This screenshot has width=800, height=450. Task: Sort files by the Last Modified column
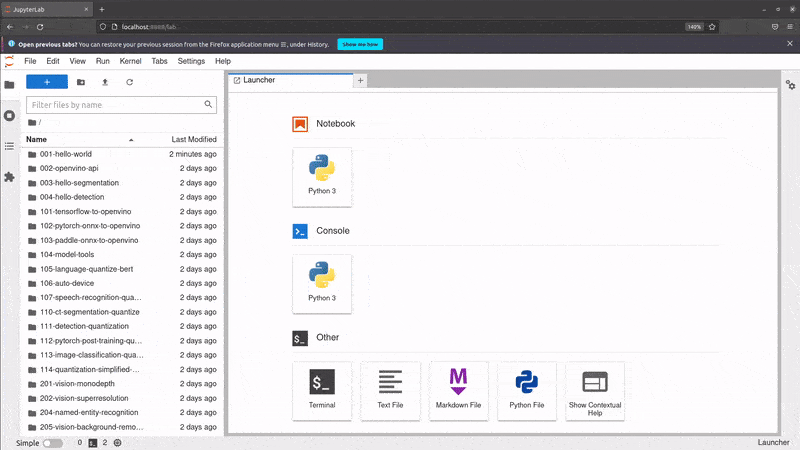pos(194,139)
